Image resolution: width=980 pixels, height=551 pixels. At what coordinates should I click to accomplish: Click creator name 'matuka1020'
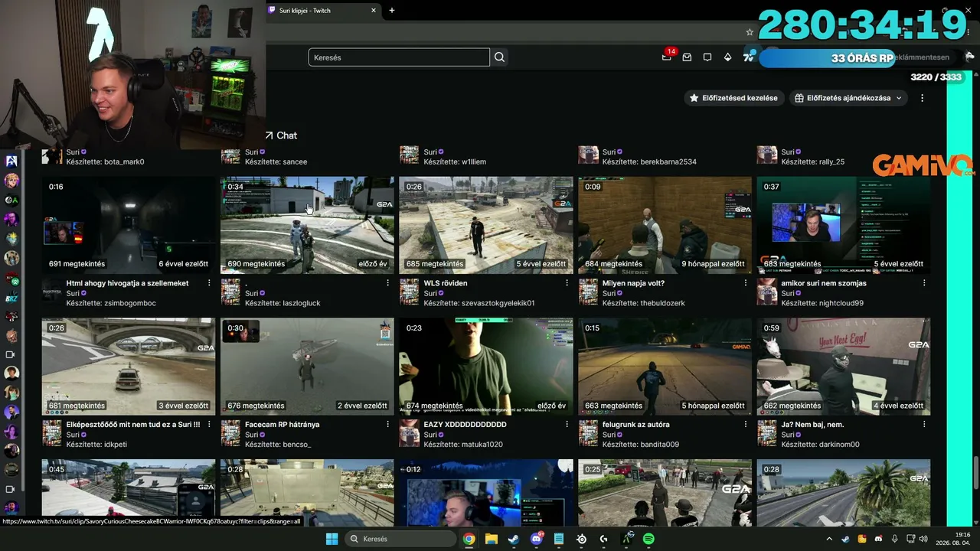coord(482,445)
